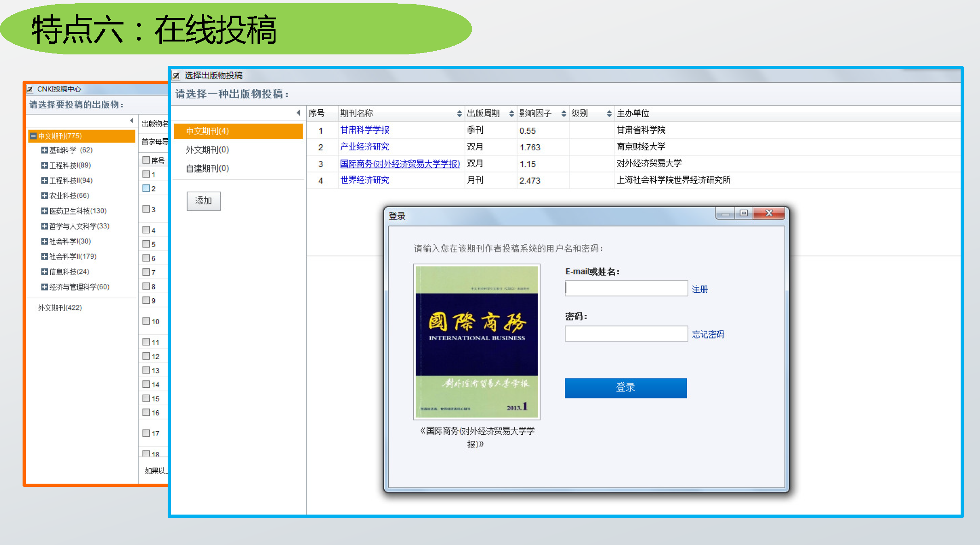Open journal link 世界经济研究

pyautogui.click(x=364, y=180)
